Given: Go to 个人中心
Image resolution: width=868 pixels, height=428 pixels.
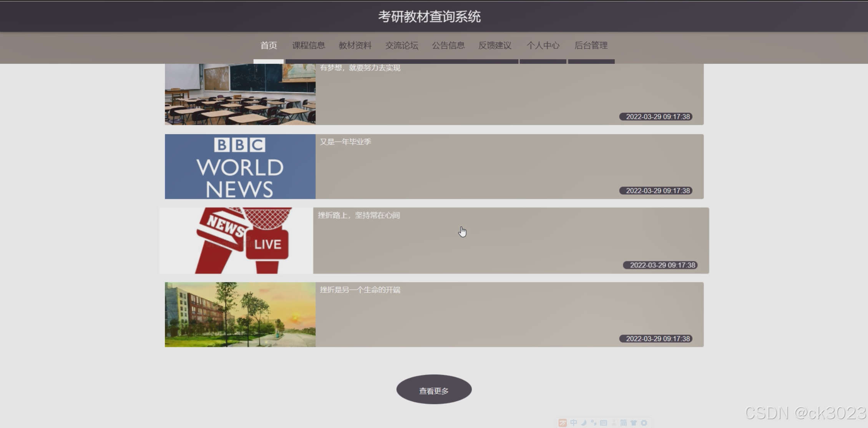Looking at the screenshot, I should pos(543,45).
